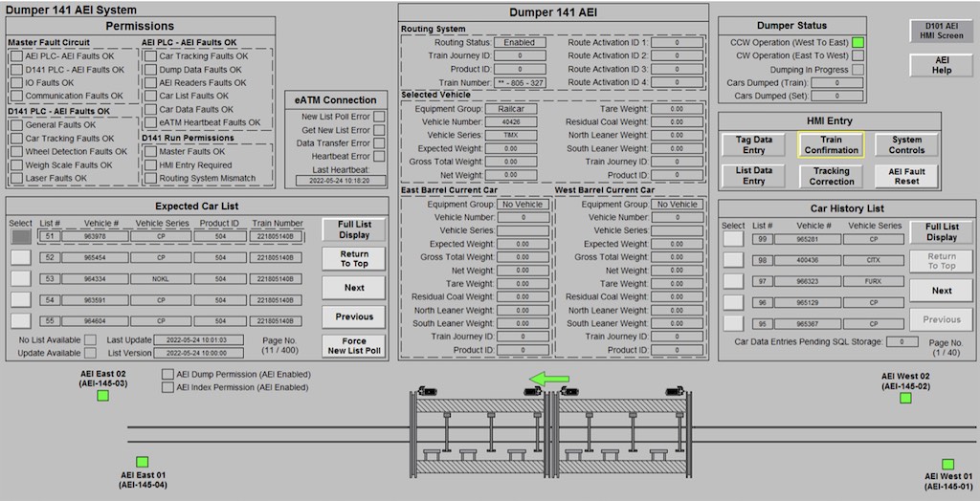Click the Train Number field in Routing System
The image size is (980, 501).
click(520, 82)
